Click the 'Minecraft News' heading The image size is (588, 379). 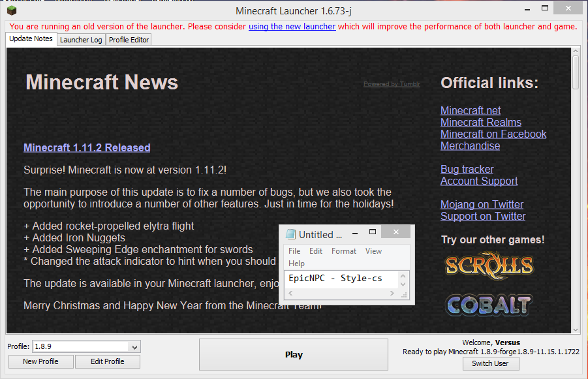point(102,82)
